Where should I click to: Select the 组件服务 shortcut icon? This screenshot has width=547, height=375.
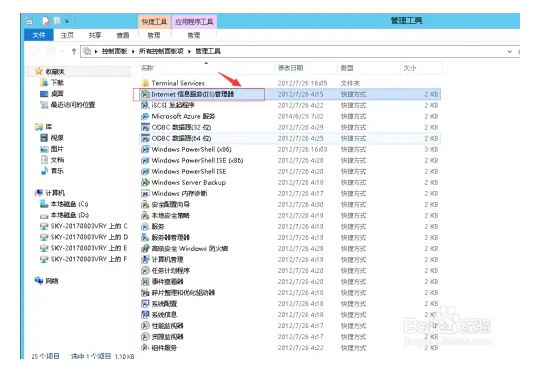145,348
